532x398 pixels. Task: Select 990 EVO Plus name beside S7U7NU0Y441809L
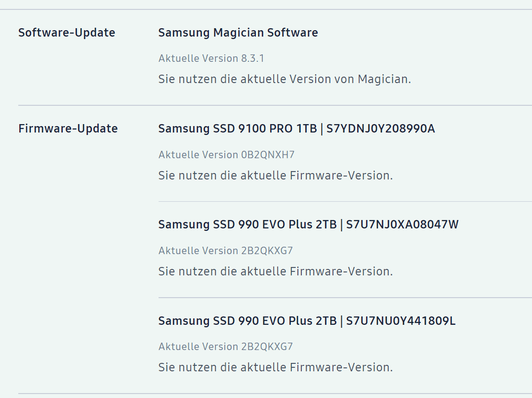[247, 321]
